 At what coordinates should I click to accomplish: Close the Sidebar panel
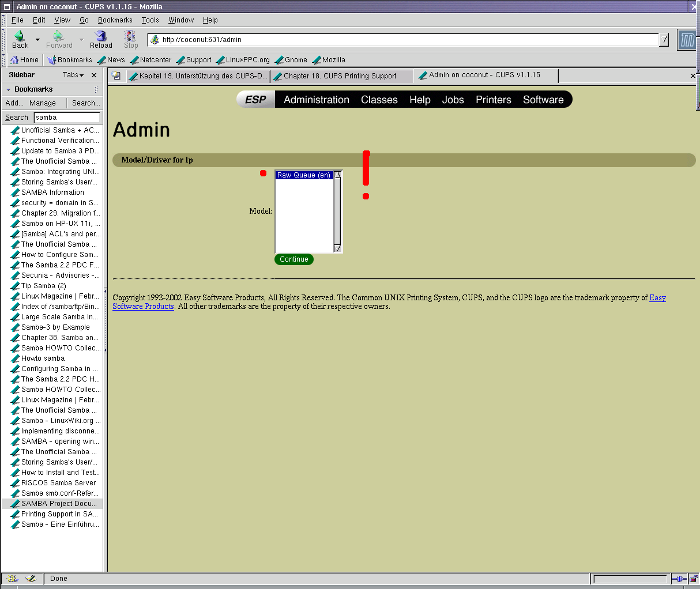click(94, 75)
